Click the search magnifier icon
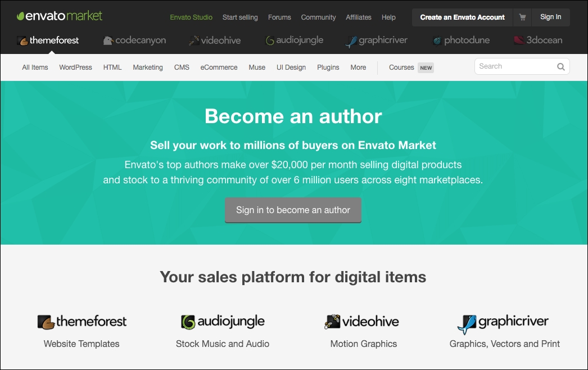The image size is (588, 370). [x=560, y=67]
